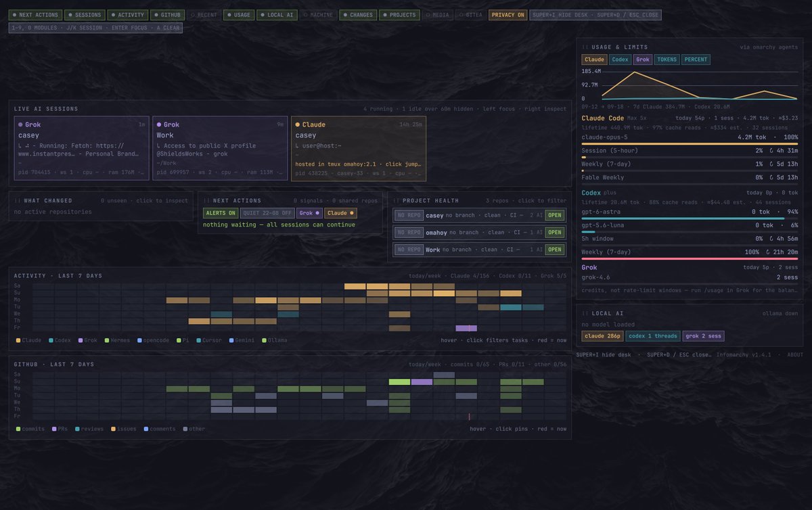
Task: Click the red Codex Weekly (7-day) bar
Action: [690, 259]
